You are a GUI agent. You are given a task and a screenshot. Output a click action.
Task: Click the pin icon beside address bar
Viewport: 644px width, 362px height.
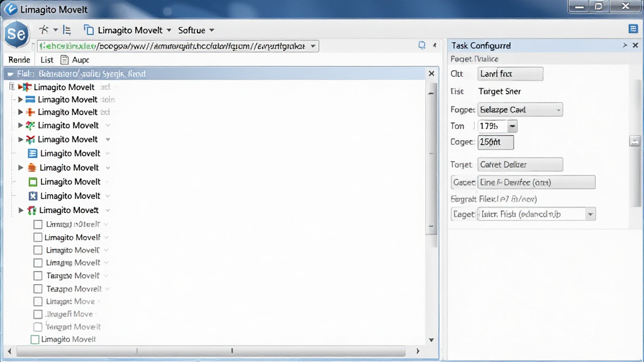click(435, 45)
